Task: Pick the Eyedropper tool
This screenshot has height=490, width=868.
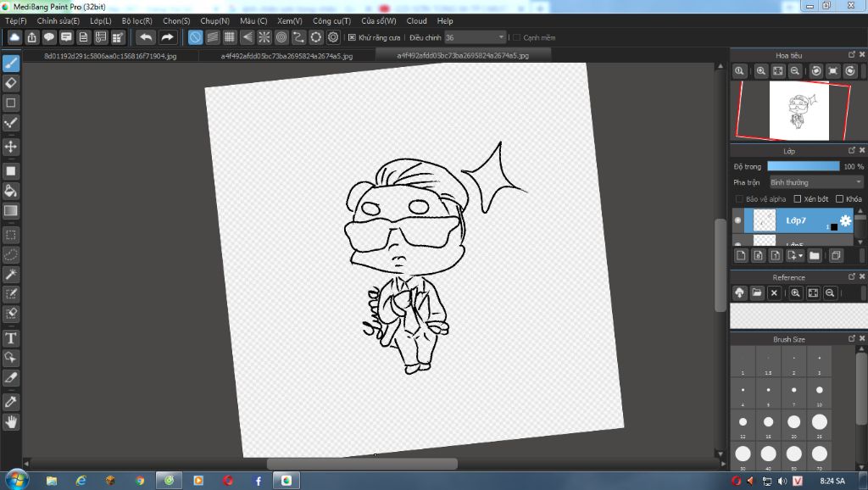Action: tap(10, 402)
